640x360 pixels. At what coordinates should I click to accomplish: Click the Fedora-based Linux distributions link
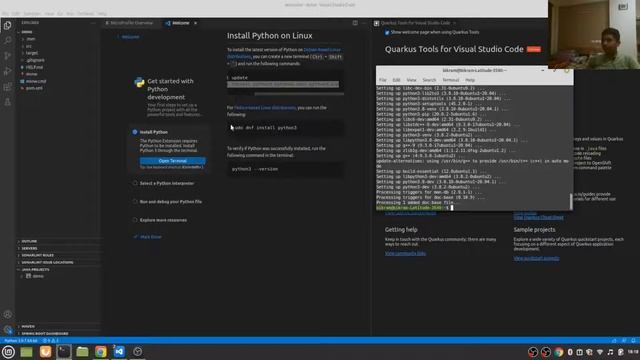265,108
